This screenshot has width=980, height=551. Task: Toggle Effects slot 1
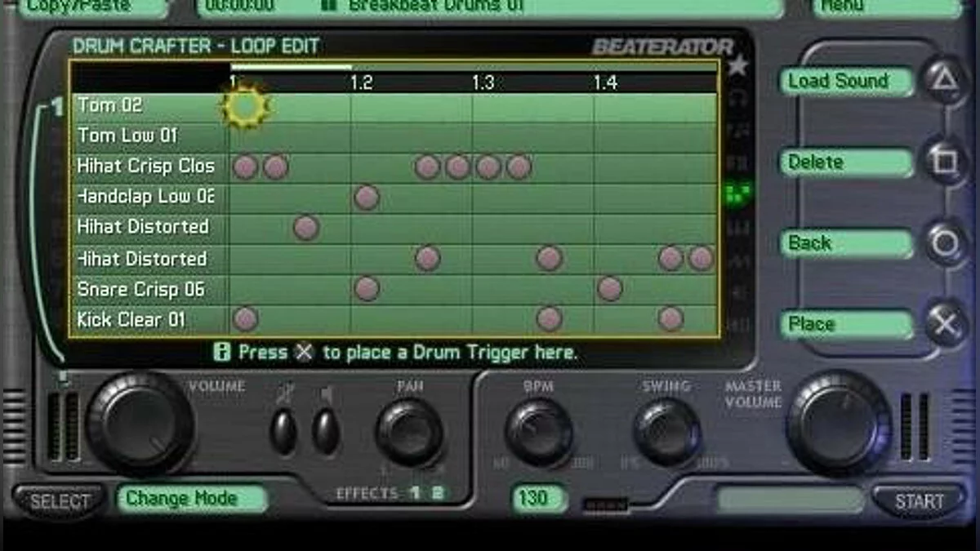(415, 493)
